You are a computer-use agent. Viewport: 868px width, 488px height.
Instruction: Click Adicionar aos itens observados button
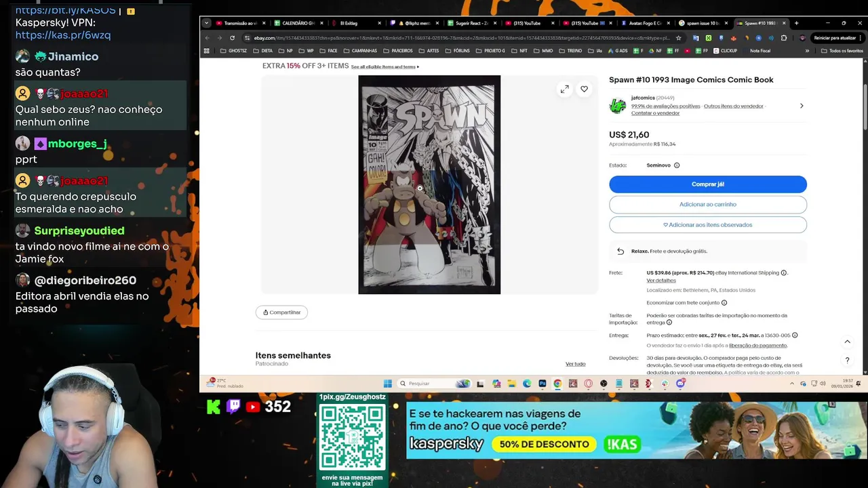coord(707,225)
